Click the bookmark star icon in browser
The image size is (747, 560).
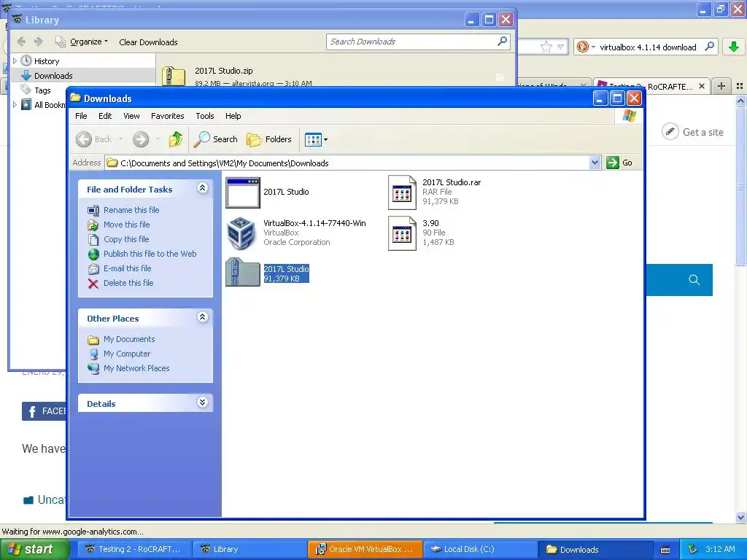(x=546, y=47)
